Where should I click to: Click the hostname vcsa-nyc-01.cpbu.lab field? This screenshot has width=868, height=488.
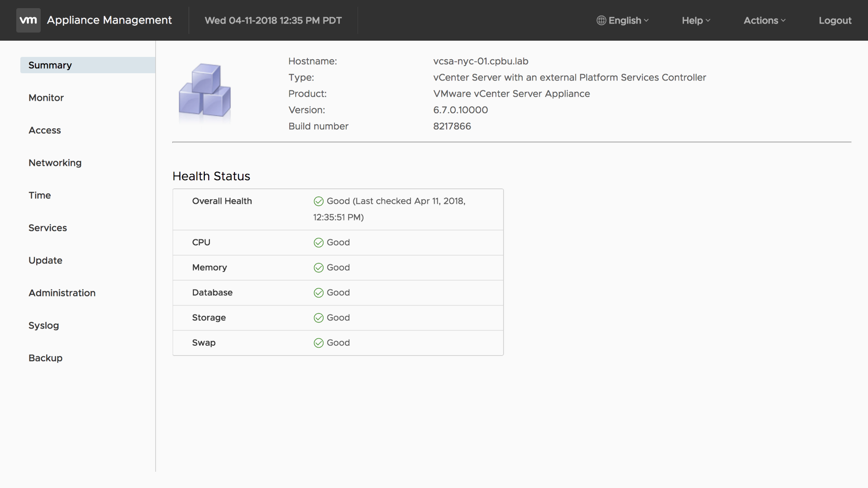pos(480,61)
